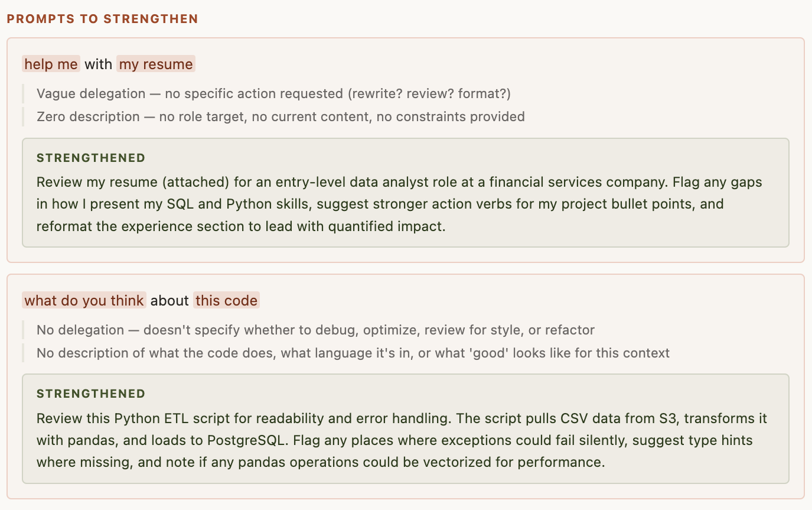812x510 pixels.
Task: Click the "PROMPTS TO STRENGTHEN" heading
Action: pos(102,19)
